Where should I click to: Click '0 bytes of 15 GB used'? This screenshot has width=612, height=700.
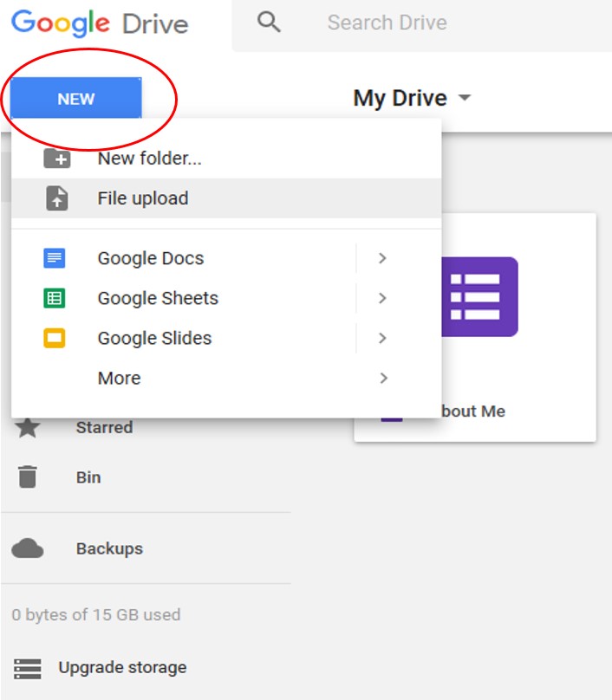pos(96,615)
